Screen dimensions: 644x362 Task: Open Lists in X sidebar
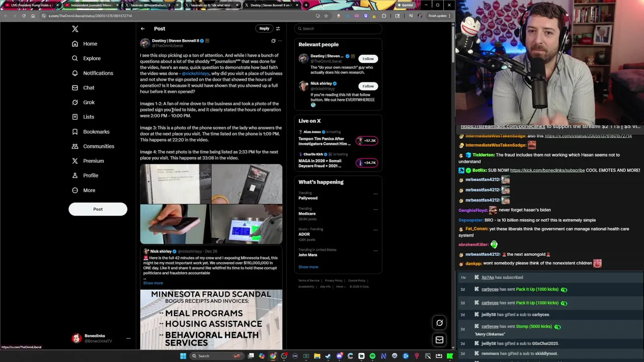(83, 117)
